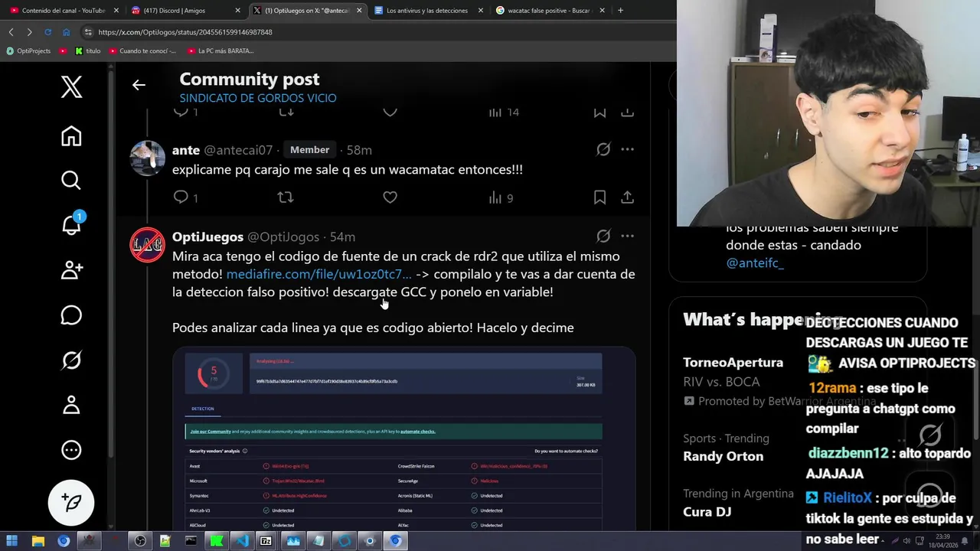The image size is (980, 551).
Task: Open the 58m timestamp on ante's post
Action: tap(359, 150)
